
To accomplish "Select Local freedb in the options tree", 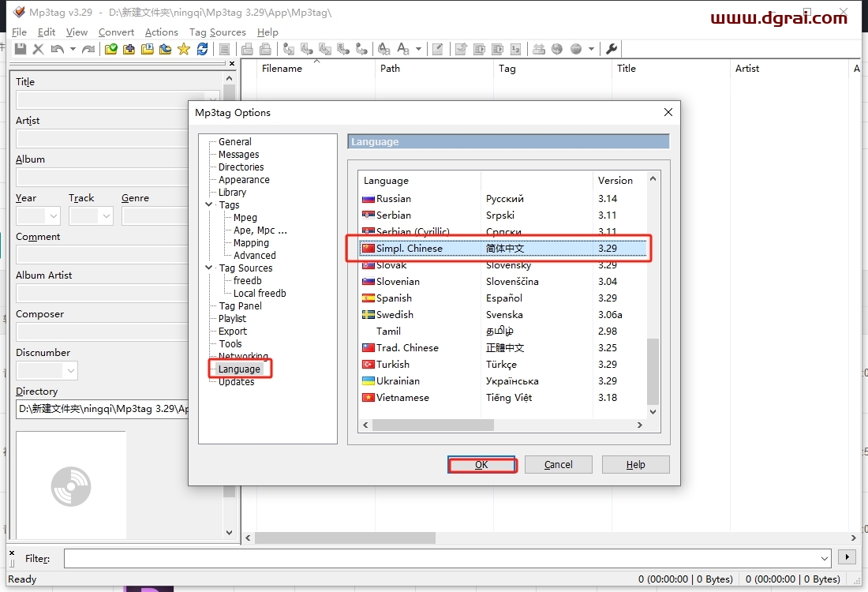I will [x=260, y=293].
